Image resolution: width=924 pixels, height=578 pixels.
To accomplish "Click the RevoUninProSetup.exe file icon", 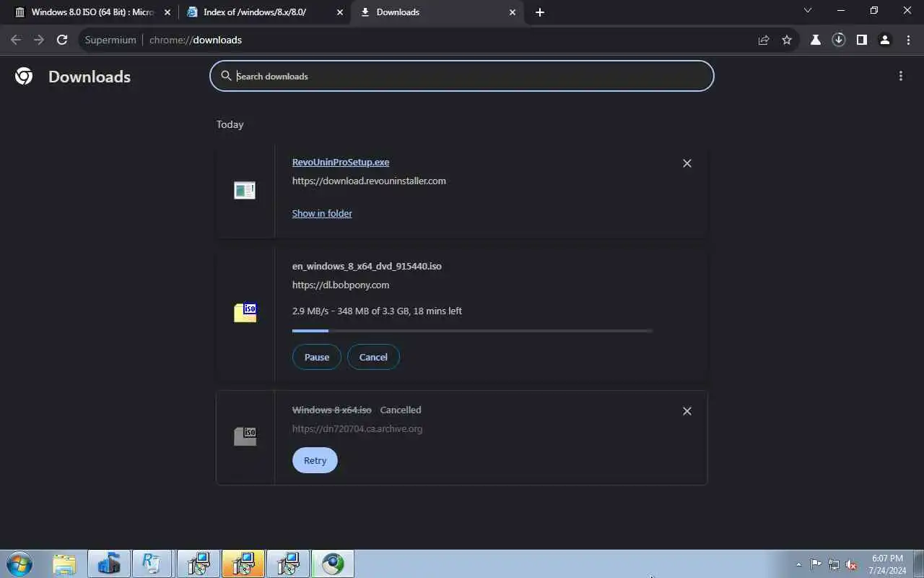I will coord(245,190).
